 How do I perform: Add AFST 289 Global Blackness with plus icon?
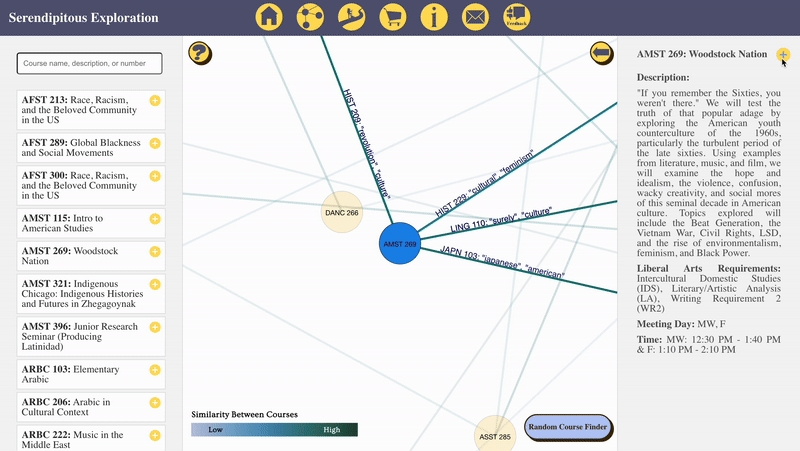pos(155,143)
